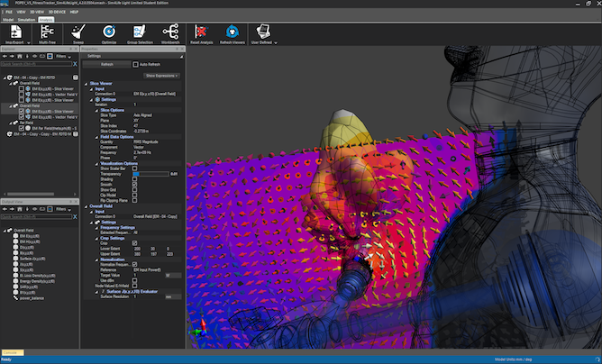Adjust the Transparency slider
The height and width of the screenshot is (364, 602).
point(150,174)
